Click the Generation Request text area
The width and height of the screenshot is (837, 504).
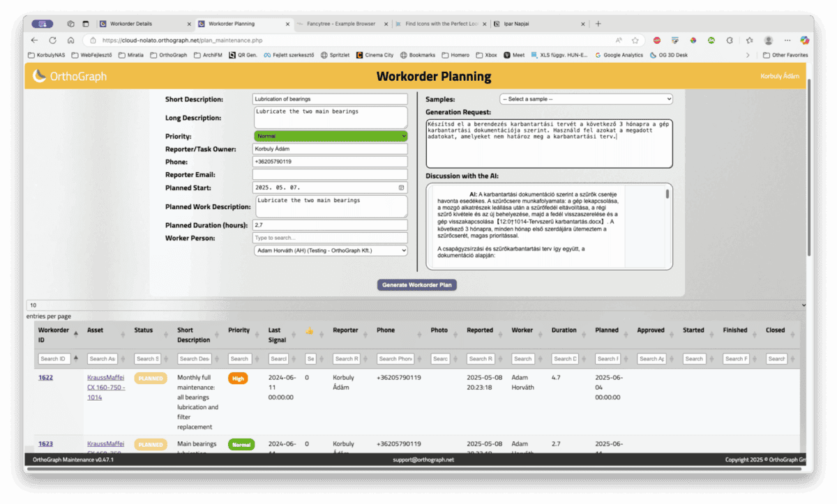pos(549,144)
